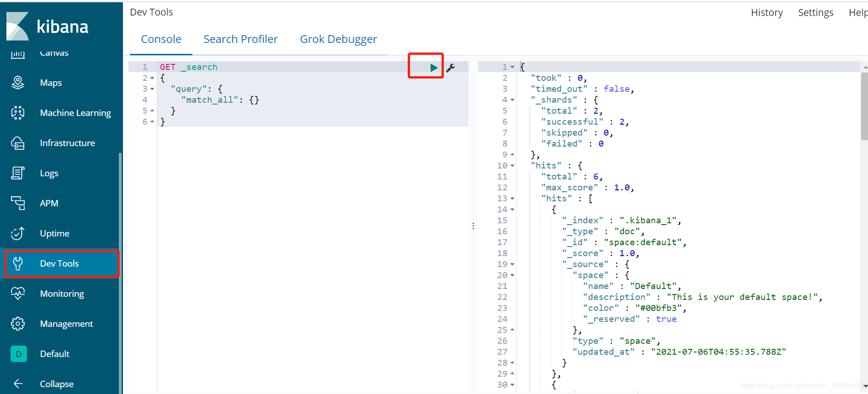Open the Logs sidebar icon
868x394 pixels.
[x=18, y=173]
